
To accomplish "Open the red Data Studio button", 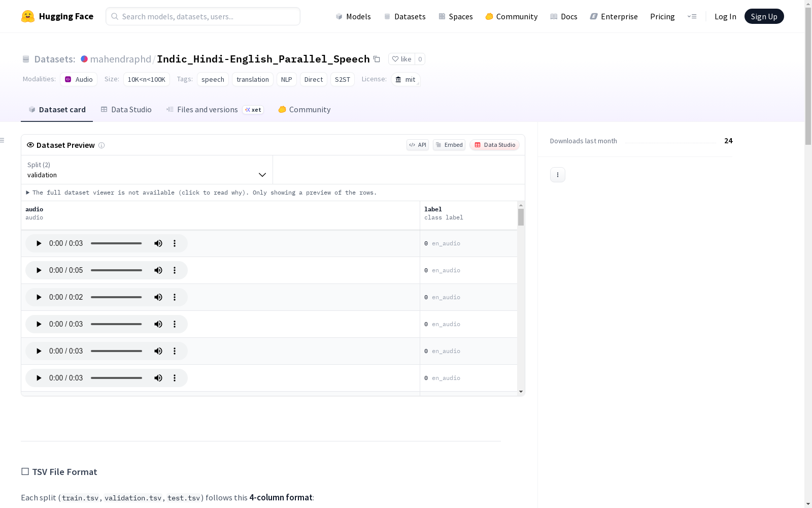I will [494, 145].
